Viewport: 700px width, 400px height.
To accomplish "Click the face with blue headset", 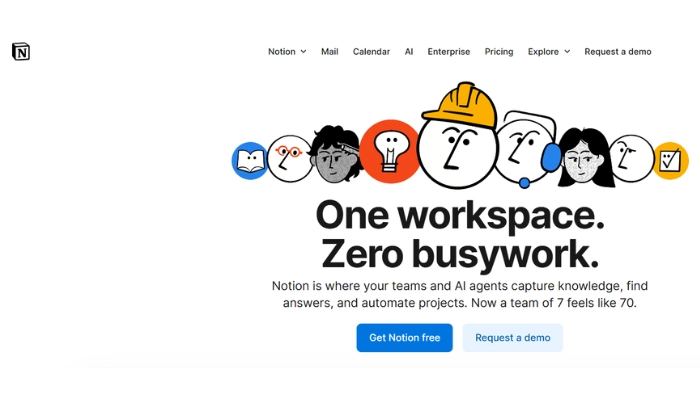I will 527,150.
